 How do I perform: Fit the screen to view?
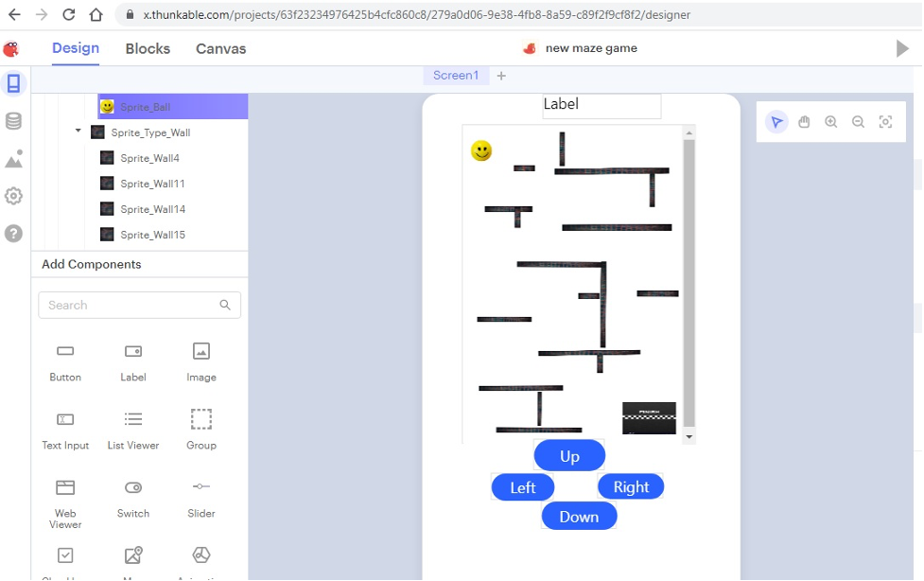tap(885, 122)
